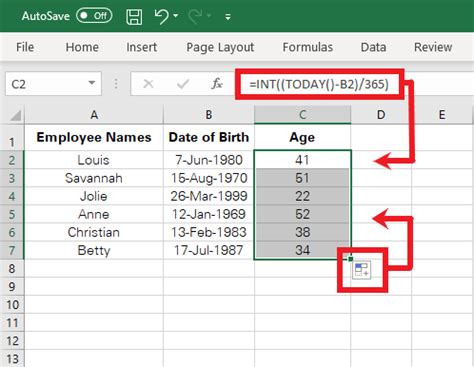The image size is (474, 367).
Task: Open the Auto Fill Options button
Action: pyautogui.click(x=362, y=270)
